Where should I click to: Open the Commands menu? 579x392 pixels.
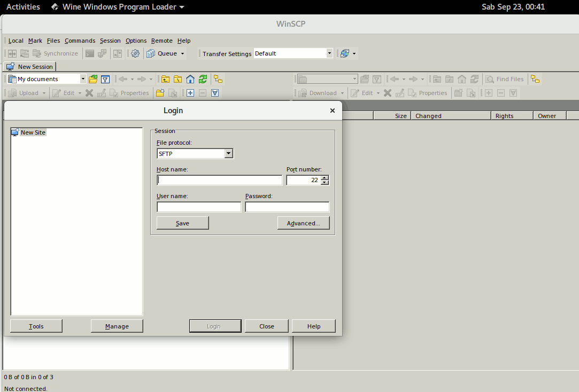(80, 41)
